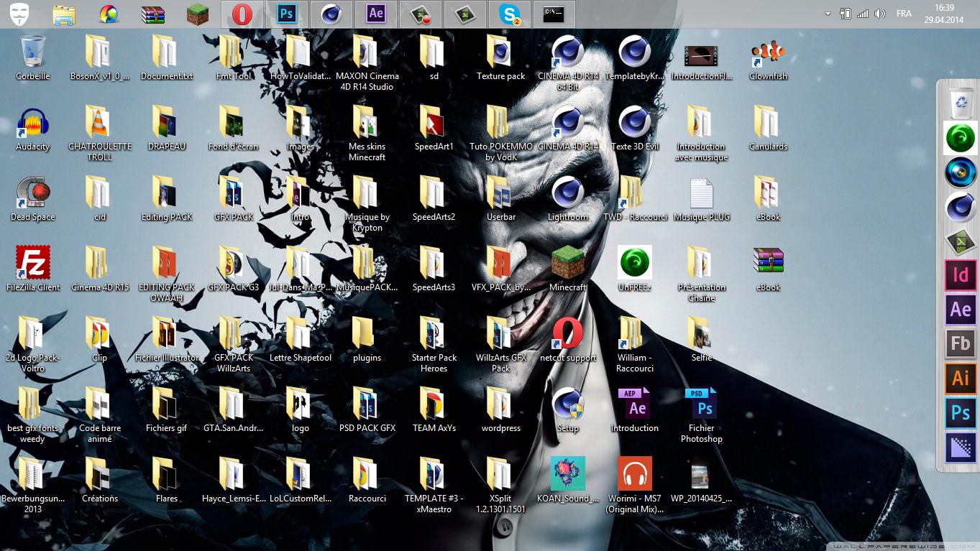Show hidden tray icons arrow
The width and height of the screenshot is (980, 551).
[828, 14]
